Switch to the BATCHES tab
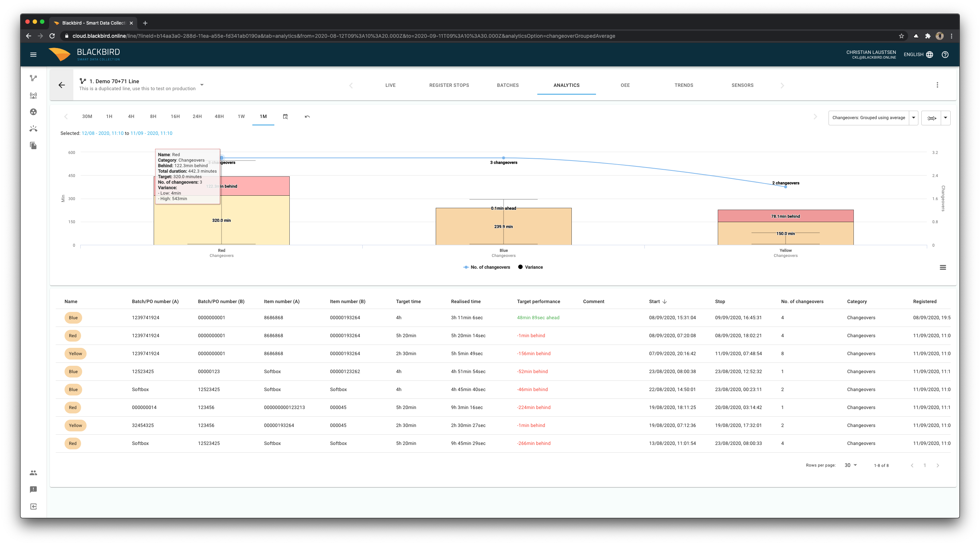The width and height of the screenshot is (980, 545). pyautogui.click(x=508, y=85)
